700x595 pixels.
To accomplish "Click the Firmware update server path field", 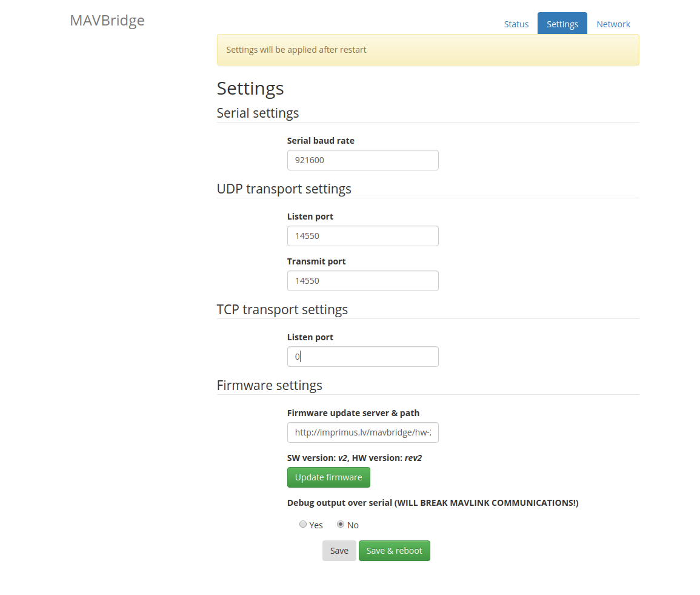I will point(362,432).
